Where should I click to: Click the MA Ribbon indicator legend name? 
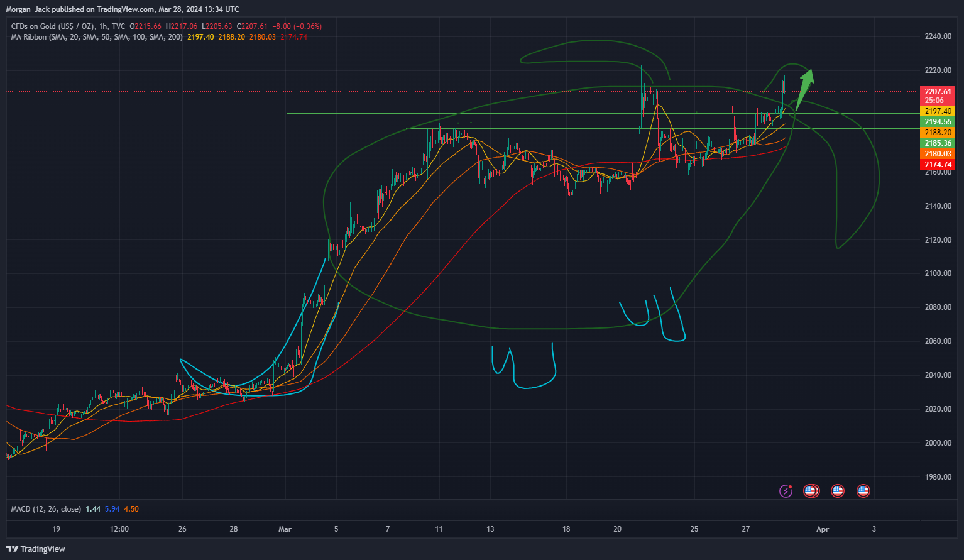[x=97, y=37]
